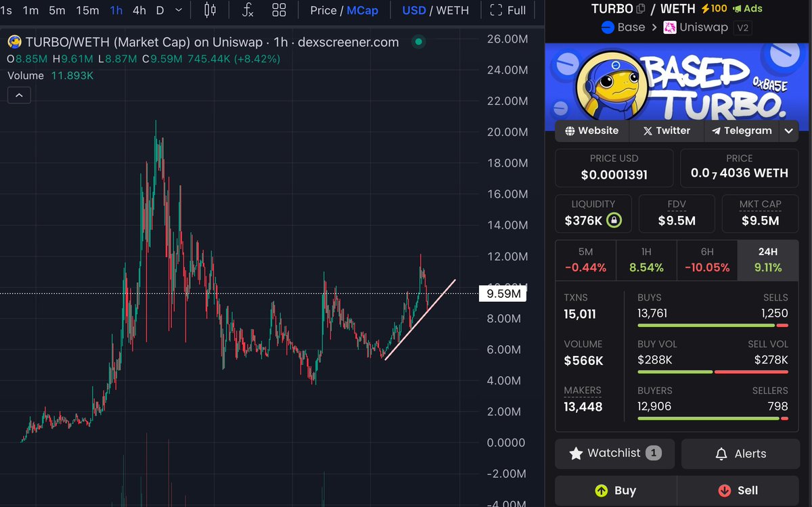
Task: Click the lightning 100 boost badge
Action: [x=714, y=9]
